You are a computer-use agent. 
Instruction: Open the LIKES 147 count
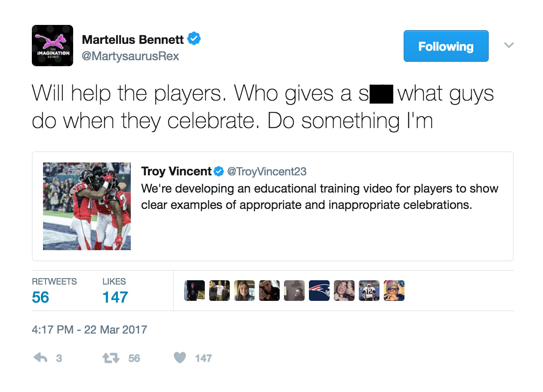click(115, 291)
